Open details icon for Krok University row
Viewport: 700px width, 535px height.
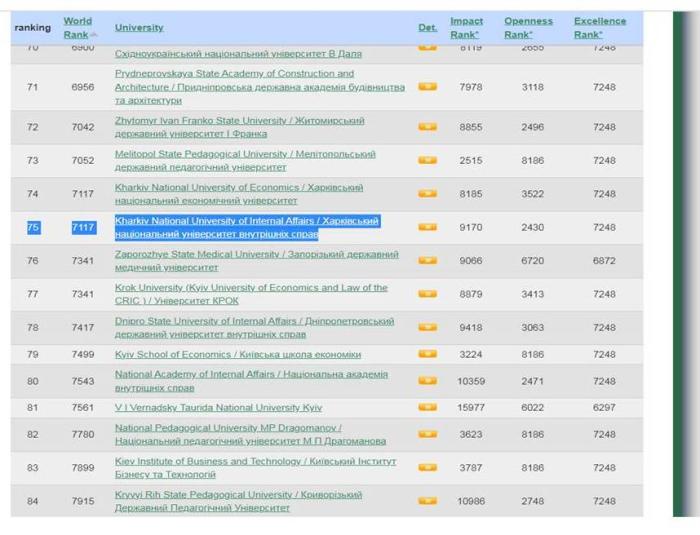pos(427,294)
